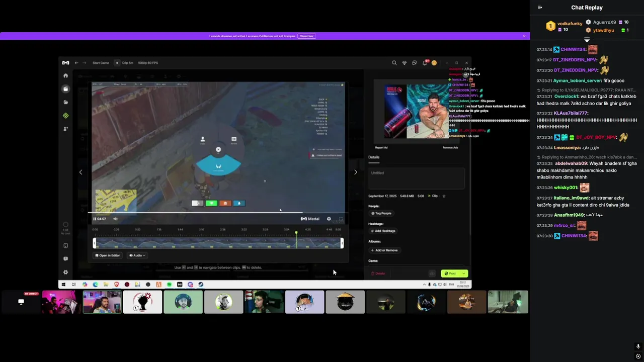The image size is (644, 362).
Task: Open the Medal home icon in sidebar
Action: 65,75
